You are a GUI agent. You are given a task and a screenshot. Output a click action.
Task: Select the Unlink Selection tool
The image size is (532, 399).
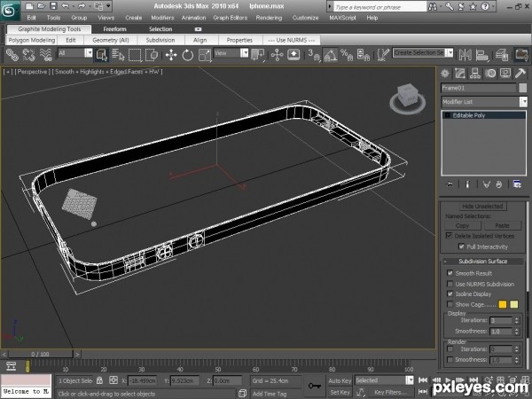pos(29,55)
